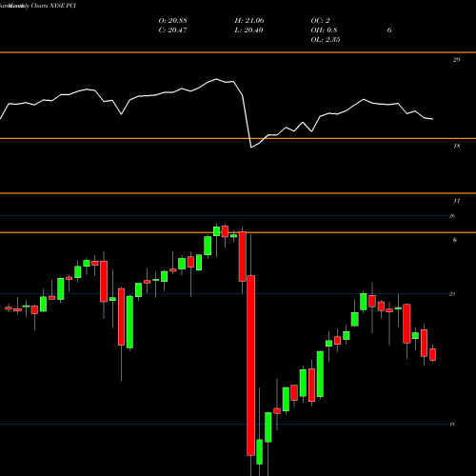This screenshot has width=476, height=476.
Task: Click the low value "L: 20.40"
Action: click(249, 30)
